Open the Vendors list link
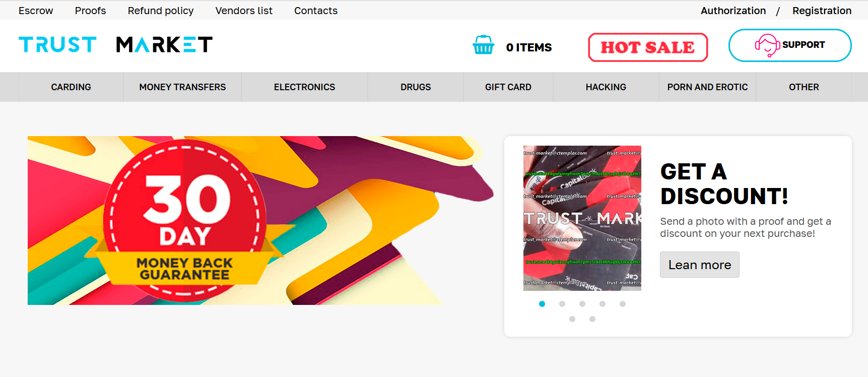The height and width of the screenshot is (377, 868). (244, 11)
